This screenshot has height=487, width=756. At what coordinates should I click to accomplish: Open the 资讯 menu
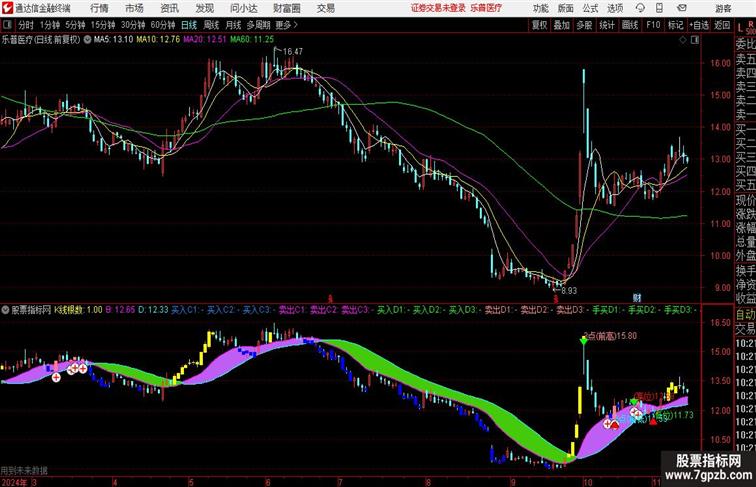tap(169, 8)
